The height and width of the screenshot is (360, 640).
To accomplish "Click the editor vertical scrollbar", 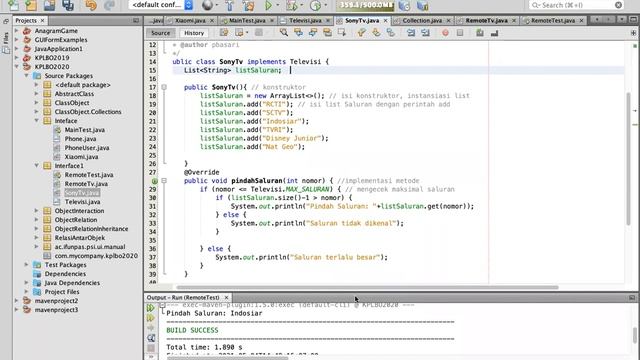I will (x=629, y=159).
